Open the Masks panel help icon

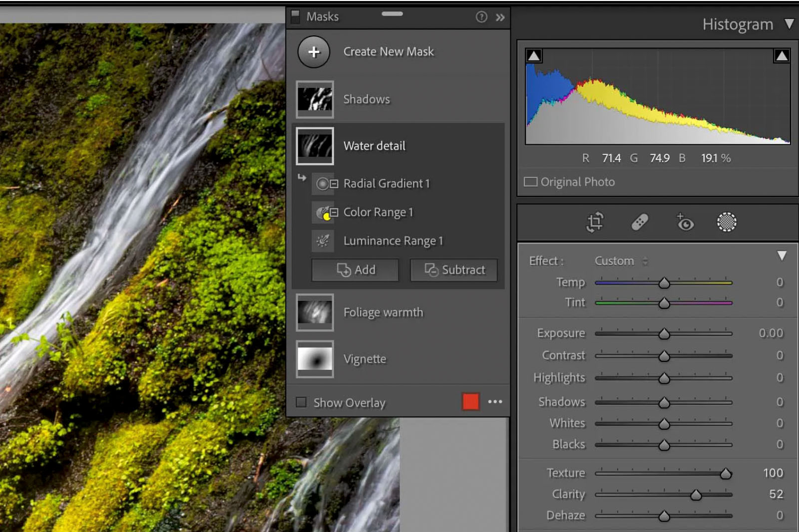[481, 16]
